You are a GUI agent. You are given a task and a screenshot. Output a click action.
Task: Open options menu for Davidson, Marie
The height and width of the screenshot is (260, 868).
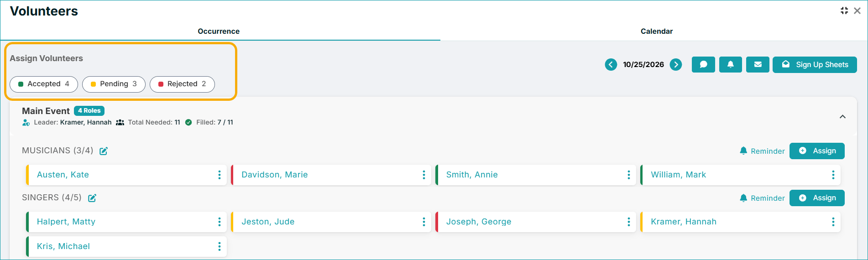pos(424,175)
